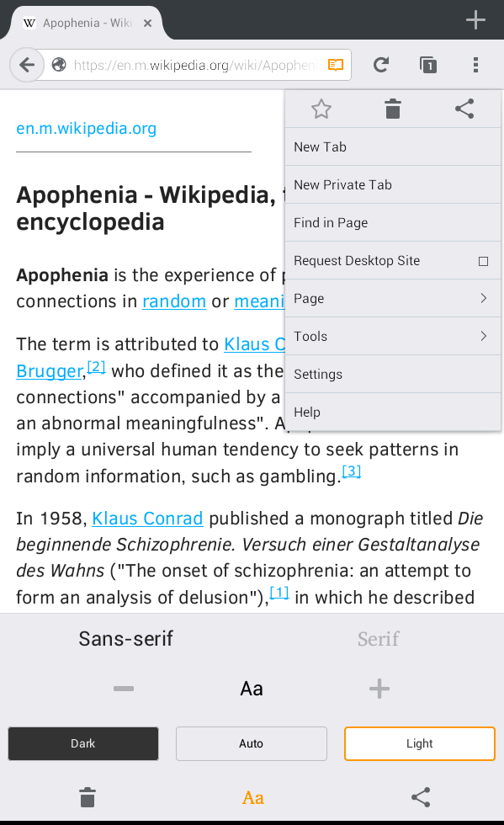Select New Private Tab menu entry
This screenshot has height=825, width=504.
pos(393,184)
